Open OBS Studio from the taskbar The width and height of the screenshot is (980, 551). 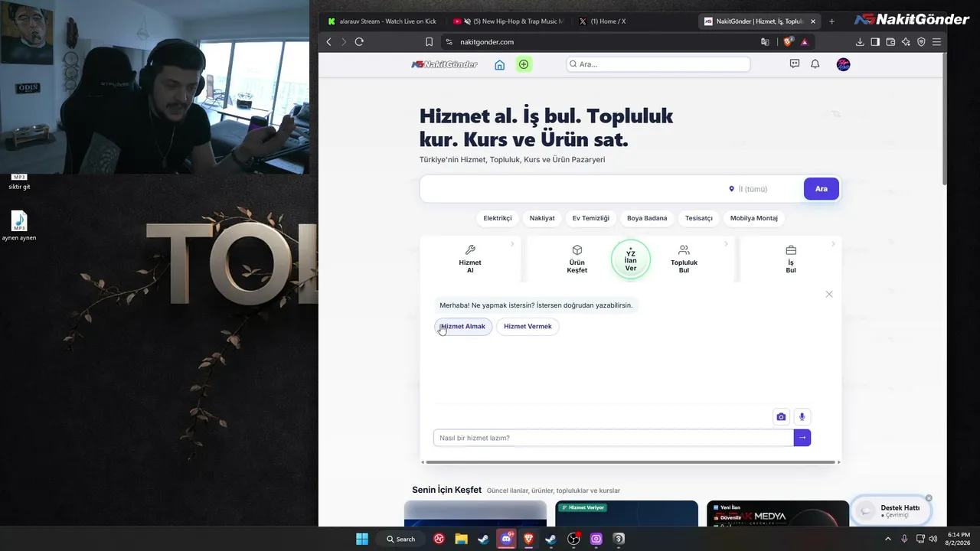pos(573,539)
